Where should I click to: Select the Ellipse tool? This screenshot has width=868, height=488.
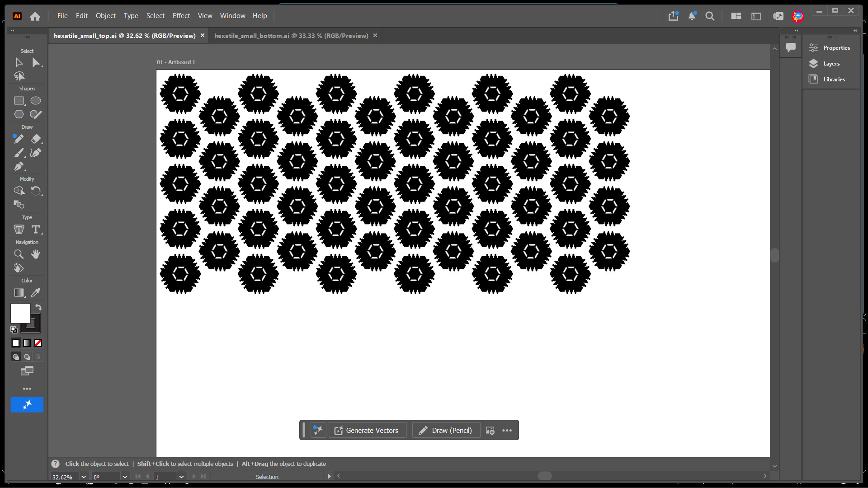(x=36, y=101)
